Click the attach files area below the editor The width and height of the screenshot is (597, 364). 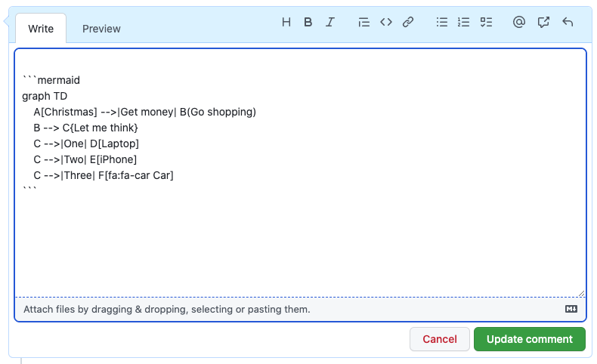(x=300, y=309)
